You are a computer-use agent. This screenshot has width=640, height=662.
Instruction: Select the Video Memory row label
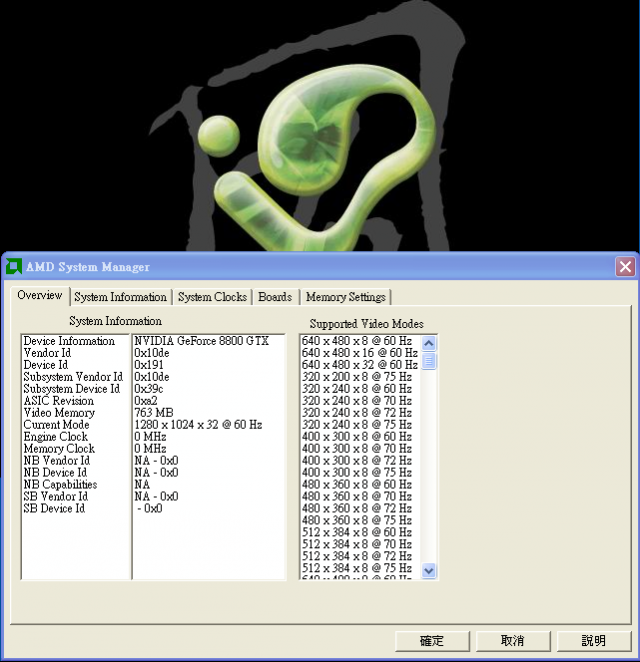pos(59,412)
